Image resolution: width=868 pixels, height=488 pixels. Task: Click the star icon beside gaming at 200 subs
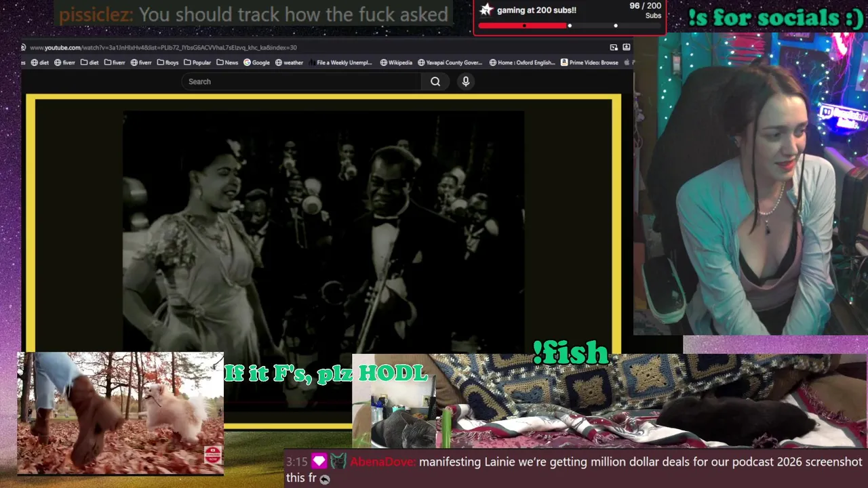486,9
